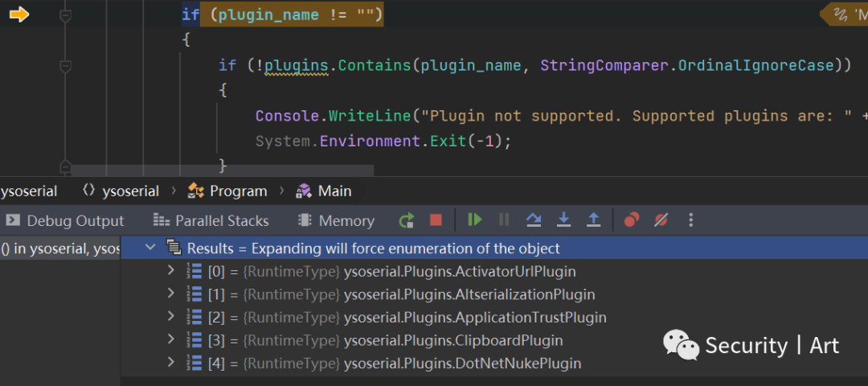Screen dimensions: 868x386
Task: Click the Pause program icon
Action: [x=504, y=220]
